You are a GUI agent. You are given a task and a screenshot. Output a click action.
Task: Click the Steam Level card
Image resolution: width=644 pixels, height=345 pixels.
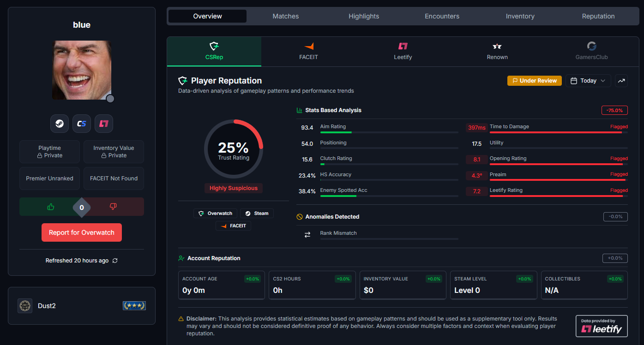tap(494, 285)
